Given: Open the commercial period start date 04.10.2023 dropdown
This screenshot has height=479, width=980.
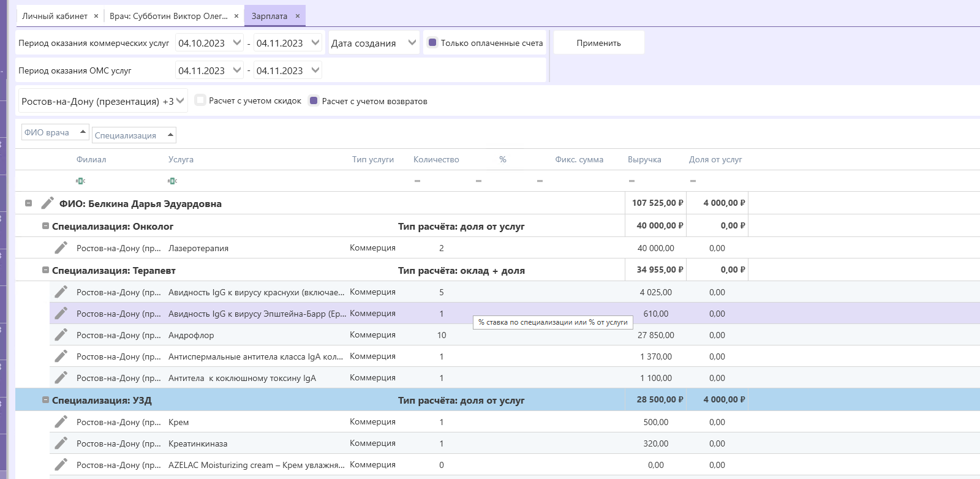Looking at the screenshot, I should 236,43.
